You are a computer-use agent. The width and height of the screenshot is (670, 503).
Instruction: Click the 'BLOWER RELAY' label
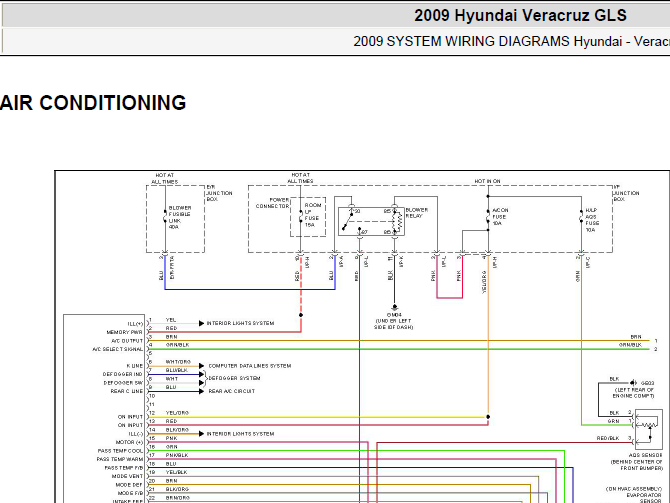coord(417,213)
